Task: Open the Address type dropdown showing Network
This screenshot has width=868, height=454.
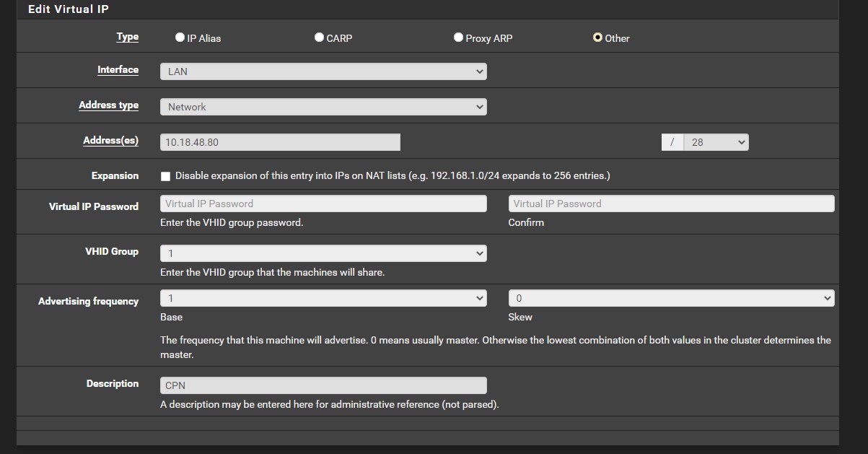Action: click(x=323, y=107)
